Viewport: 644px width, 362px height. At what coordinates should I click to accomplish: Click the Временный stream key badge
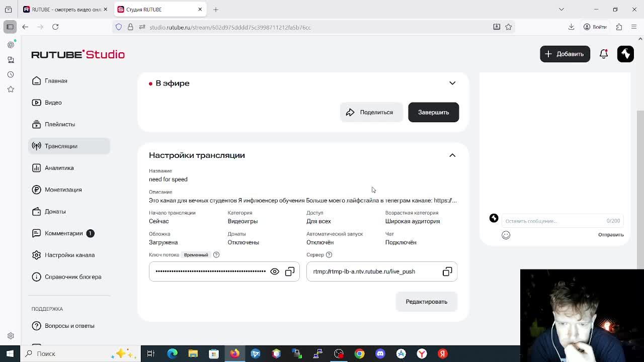[x=196, y=255]
